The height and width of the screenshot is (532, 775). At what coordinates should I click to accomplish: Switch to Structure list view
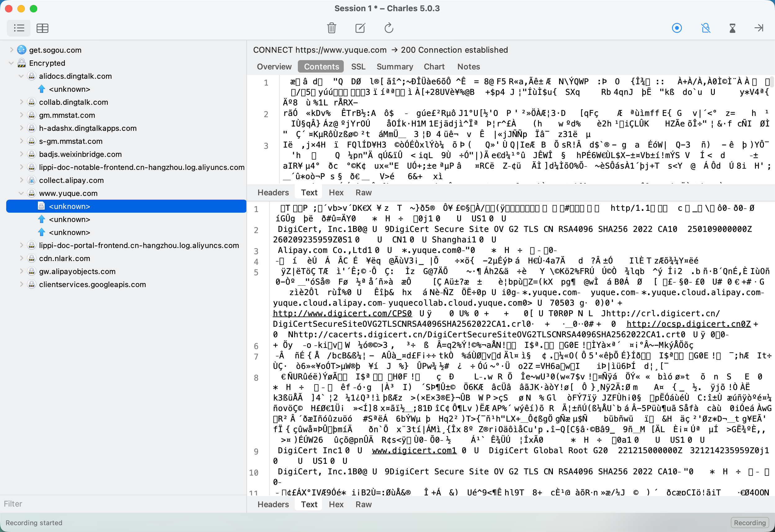click(x=19, y=28)
